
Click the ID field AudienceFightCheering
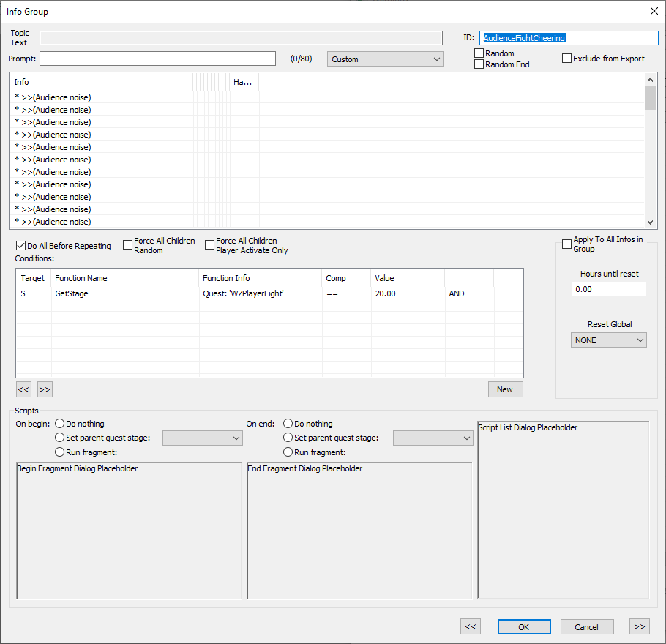569,38
